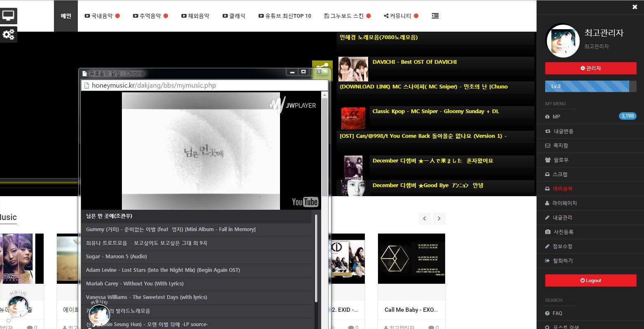Viewport: 644px width, 329px height.
Task: Click the DAVICHI album thumbnail
Action: pos(353,69)
